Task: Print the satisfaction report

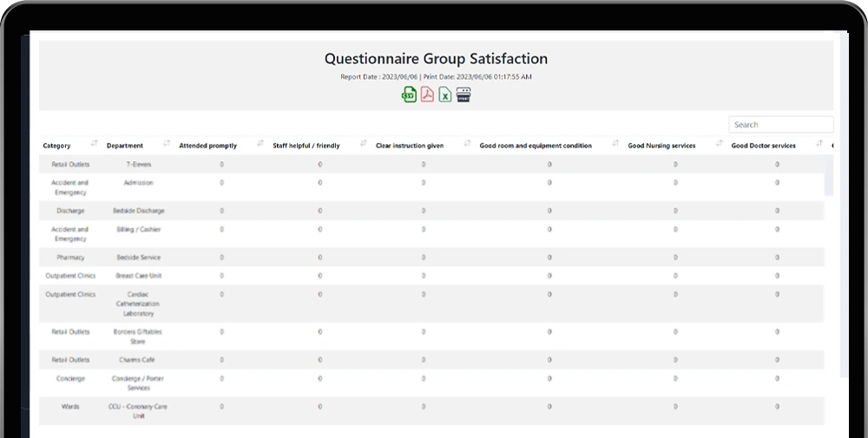Action: 464,95
